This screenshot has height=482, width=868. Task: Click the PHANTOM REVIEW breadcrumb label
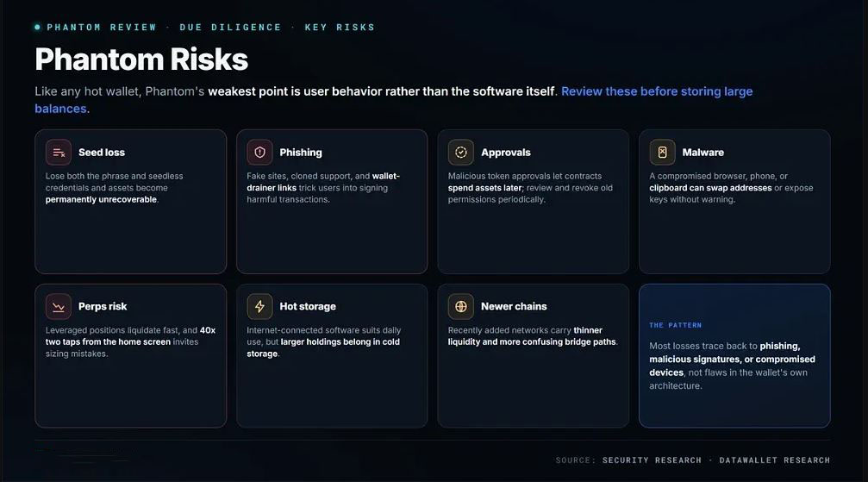tap(102, 27)
